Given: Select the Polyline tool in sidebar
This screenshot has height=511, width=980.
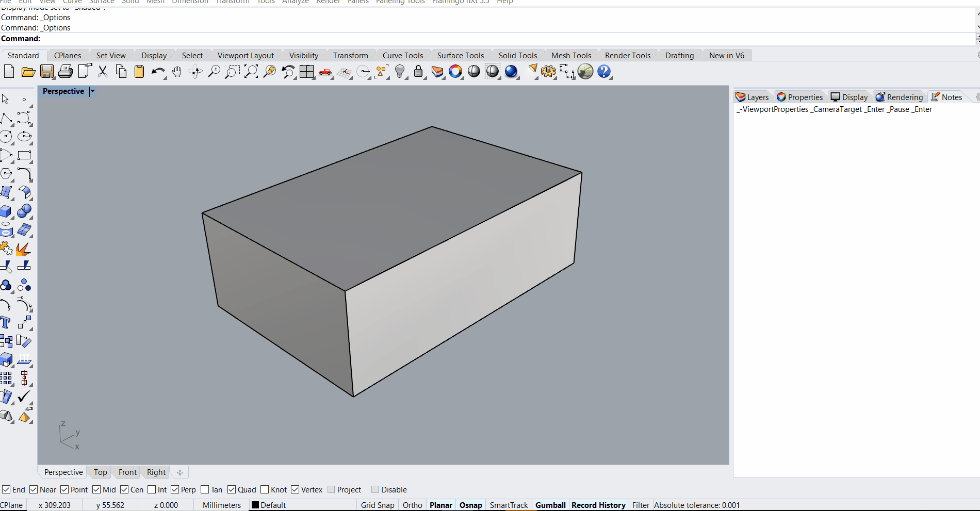Looking at the screenshot, I should click(x=6, y=119).
